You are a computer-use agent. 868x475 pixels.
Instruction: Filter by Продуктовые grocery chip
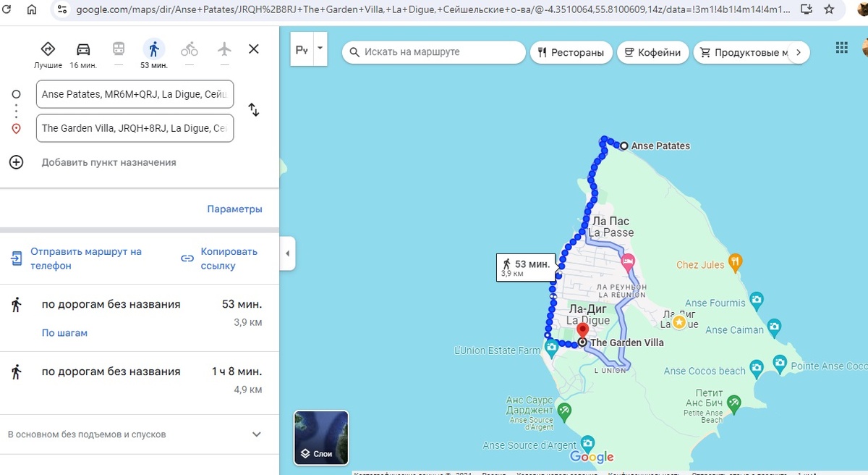741,52
